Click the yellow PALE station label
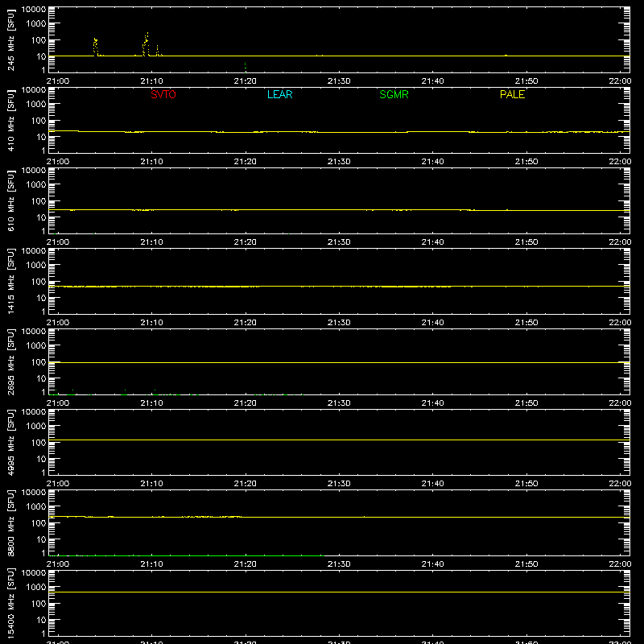This screenshot has width=644, height=644. click(512, 94)
